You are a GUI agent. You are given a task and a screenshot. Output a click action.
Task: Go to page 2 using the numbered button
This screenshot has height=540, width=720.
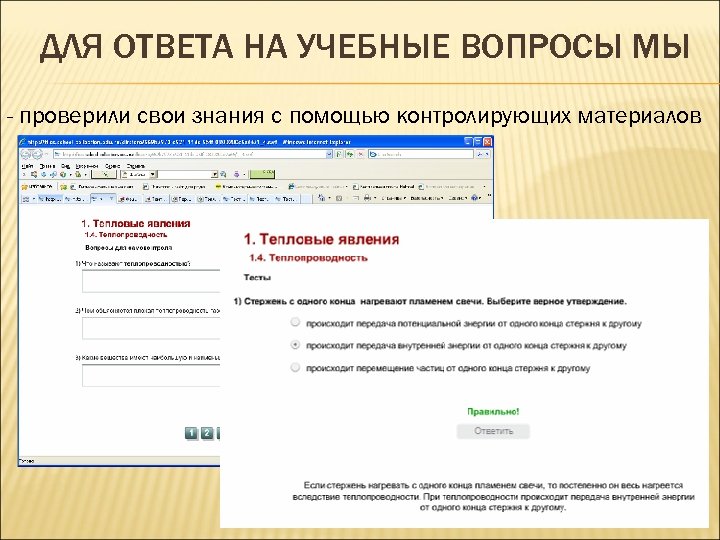[207, 433]
